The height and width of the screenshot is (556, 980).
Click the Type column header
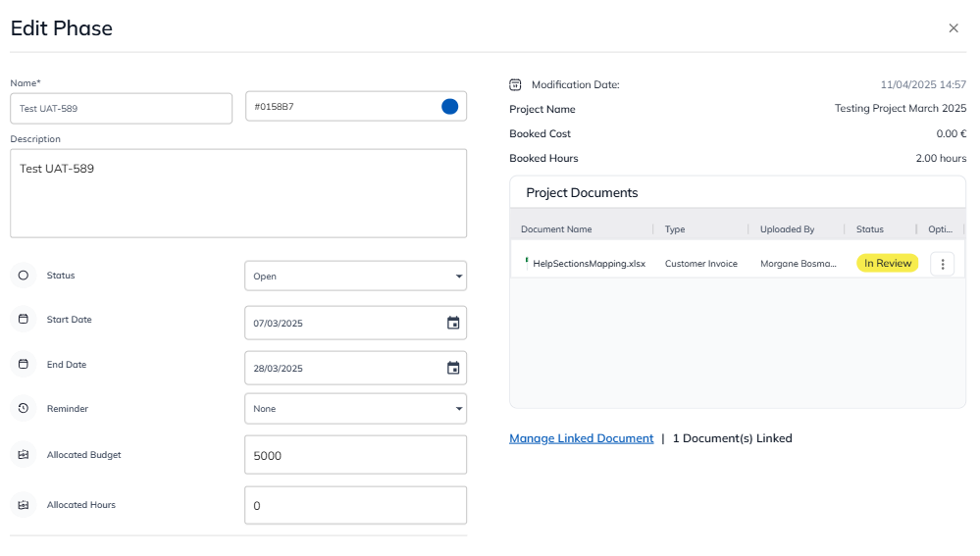(675, 229)
